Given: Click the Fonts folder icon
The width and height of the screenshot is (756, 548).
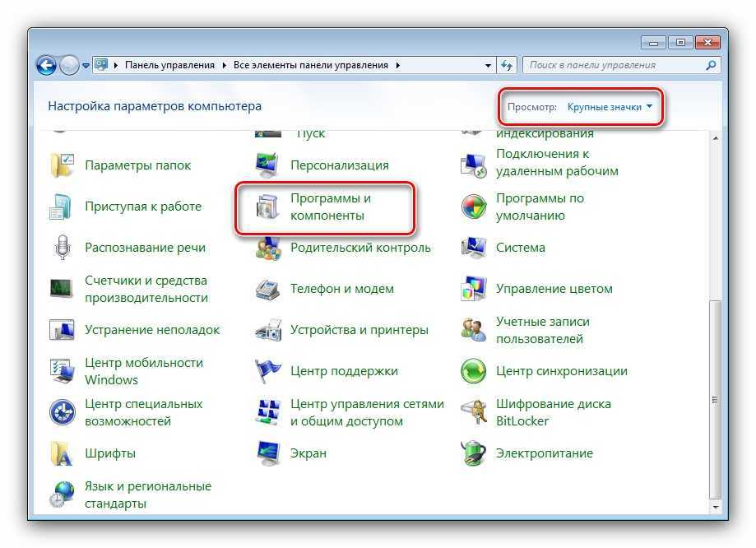Looking at the screenshot, I should [x=63, y=453].
